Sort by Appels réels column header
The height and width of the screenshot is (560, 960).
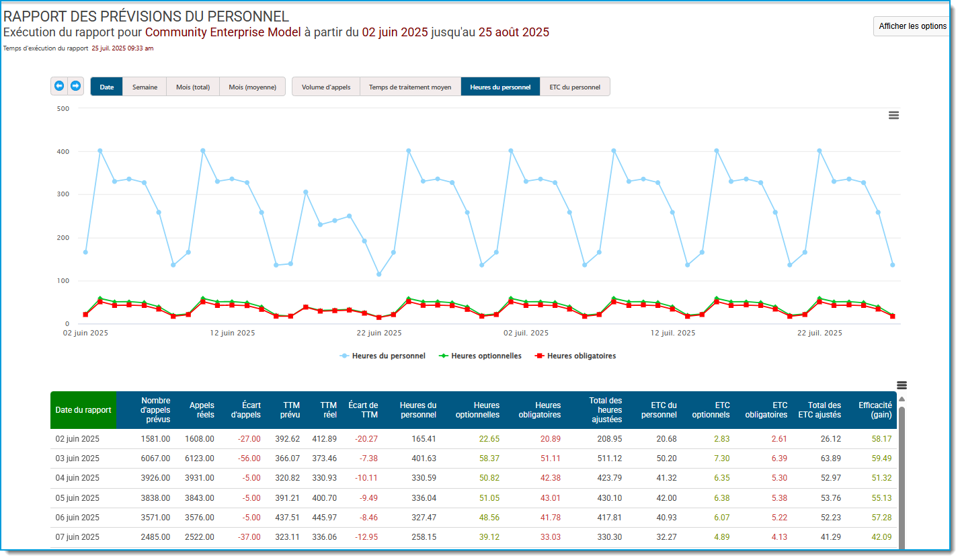tap(201, 410)
